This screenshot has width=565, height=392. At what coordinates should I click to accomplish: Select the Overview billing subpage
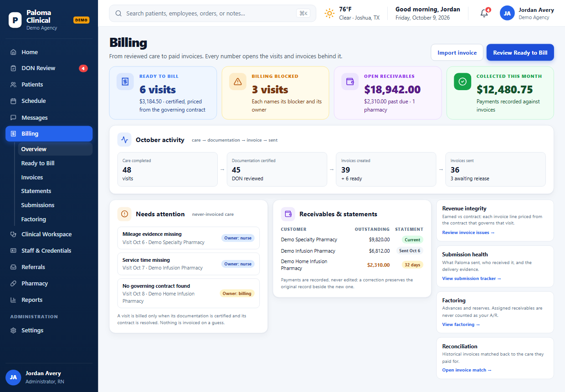[x=55, y=149]
